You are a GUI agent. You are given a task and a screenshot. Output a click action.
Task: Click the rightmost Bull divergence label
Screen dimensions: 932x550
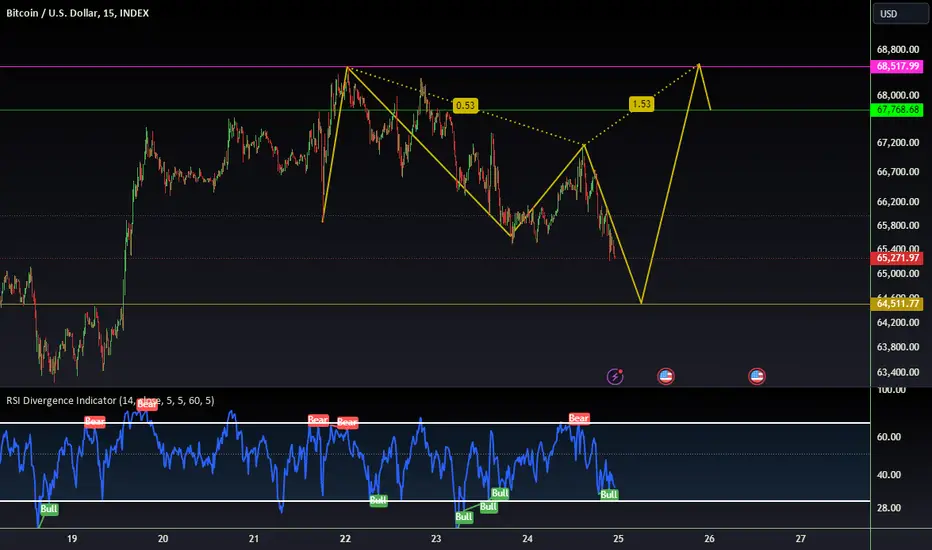click(609, 494)
